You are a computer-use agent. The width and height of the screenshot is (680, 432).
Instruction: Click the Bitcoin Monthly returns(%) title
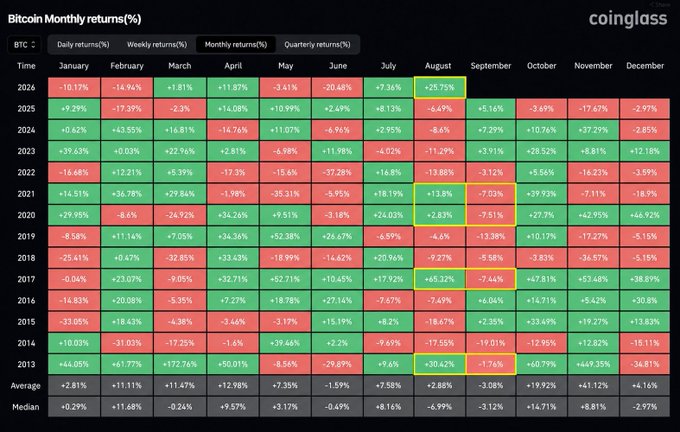pyautogui.click(x=75, y=19)
